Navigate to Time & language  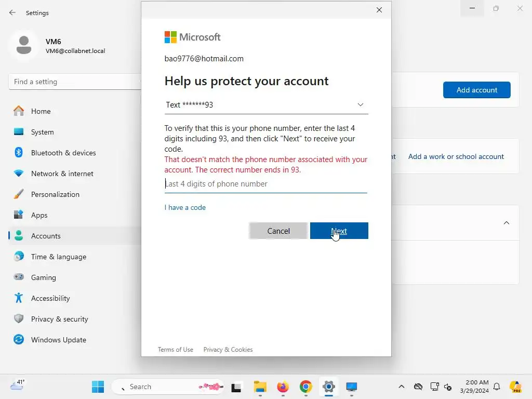[x=59, y=257]
